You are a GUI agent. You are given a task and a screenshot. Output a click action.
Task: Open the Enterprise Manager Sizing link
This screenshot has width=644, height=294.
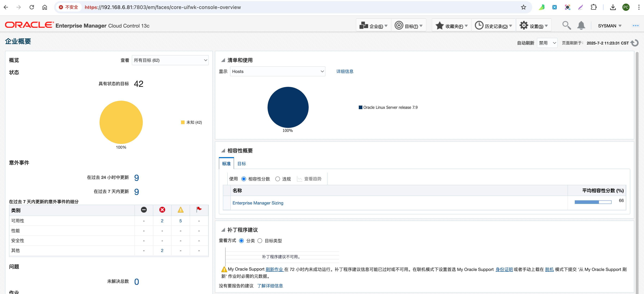pos(258,203)
